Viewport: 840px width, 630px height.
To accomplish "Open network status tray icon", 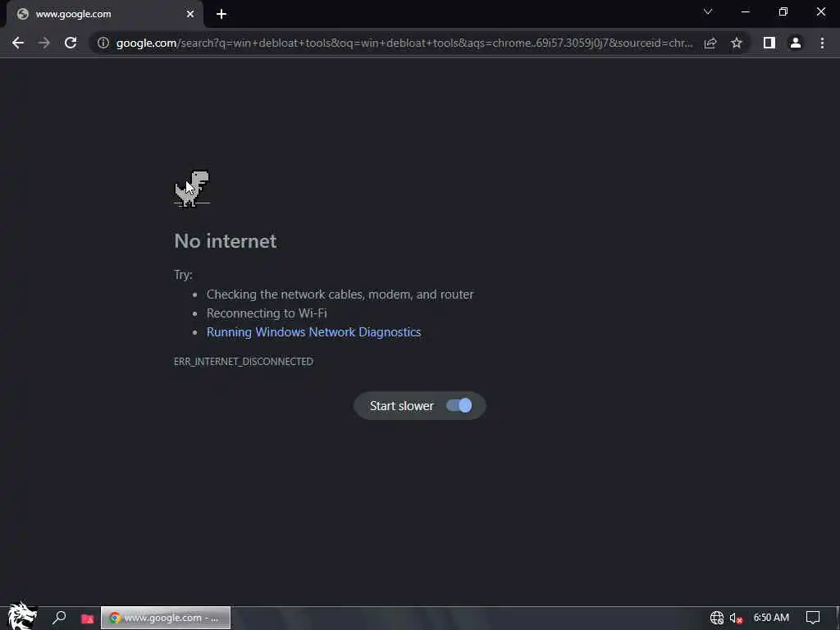I will coord(716,618).
